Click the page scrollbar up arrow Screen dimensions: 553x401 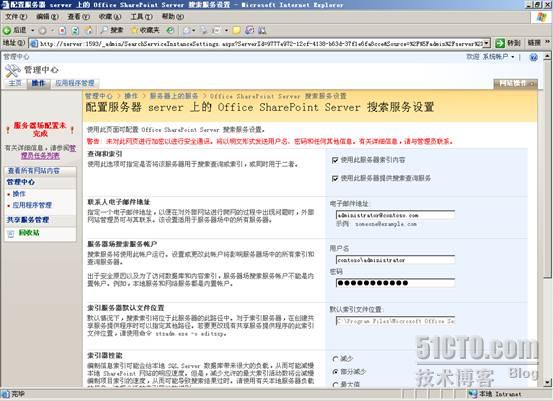coord(547,56)
